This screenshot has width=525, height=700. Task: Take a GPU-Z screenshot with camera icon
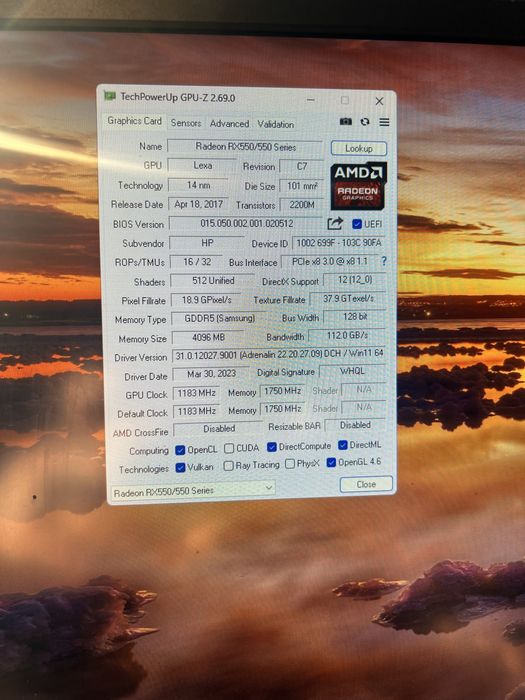[x=346, y=121]
